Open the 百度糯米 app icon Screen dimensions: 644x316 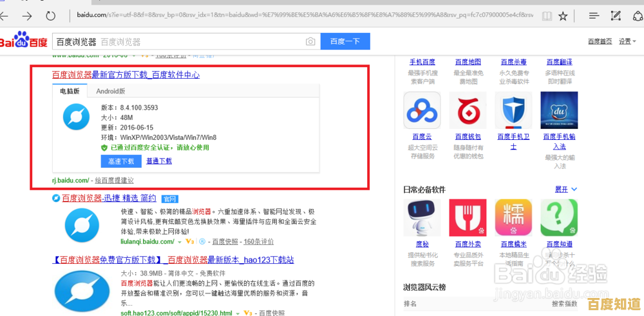(x=513, y=217)
